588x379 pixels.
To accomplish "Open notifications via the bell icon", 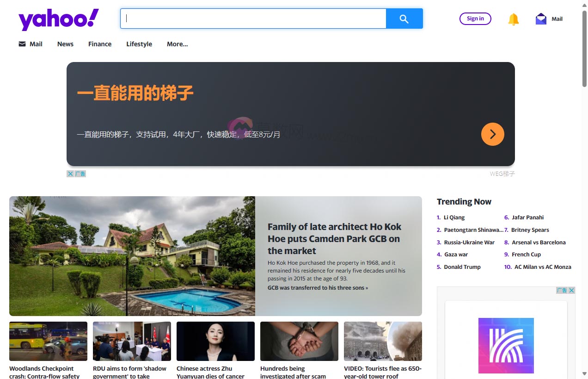I will coord(513,19).
